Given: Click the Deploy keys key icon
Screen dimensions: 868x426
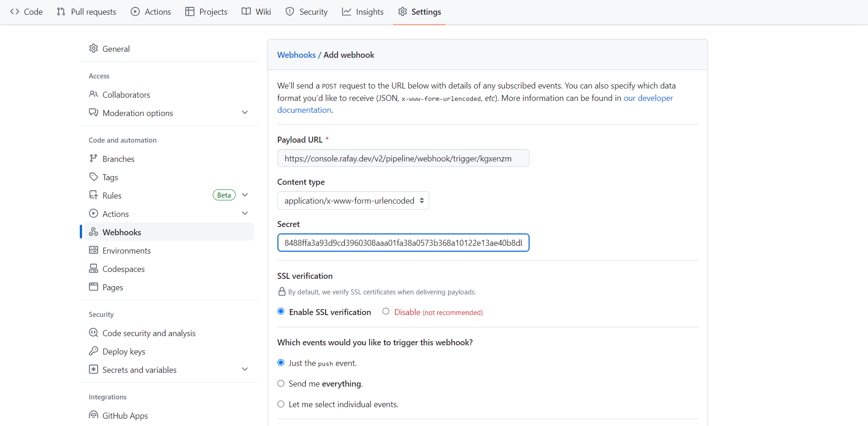Looking at the screenshot, I should (94, 351).
